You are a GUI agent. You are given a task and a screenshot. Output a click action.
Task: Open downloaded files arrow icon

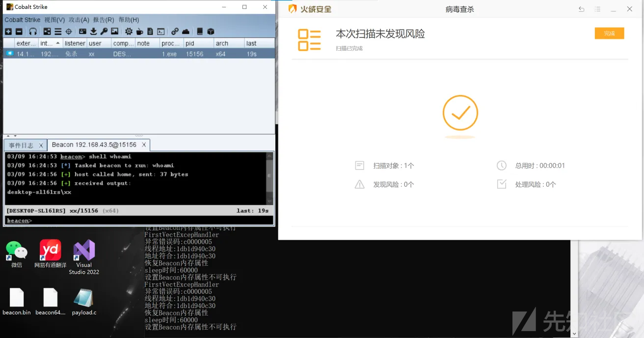93,31
